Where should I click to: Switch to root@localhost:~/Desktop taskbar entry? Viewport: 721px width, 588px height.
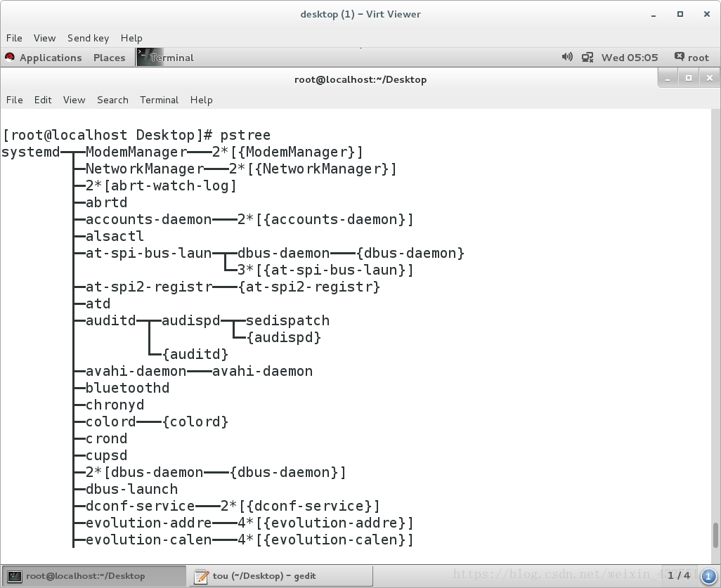click(x=94, y=575)
